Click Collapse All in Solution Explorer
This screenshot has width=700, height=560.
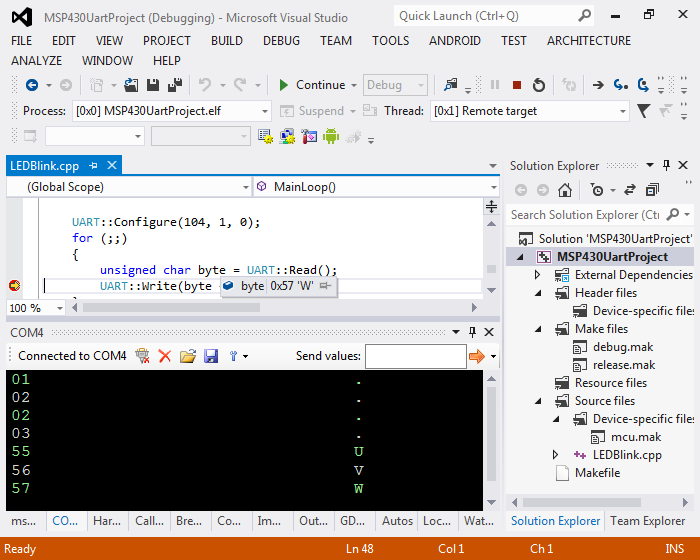coord(652,190)
